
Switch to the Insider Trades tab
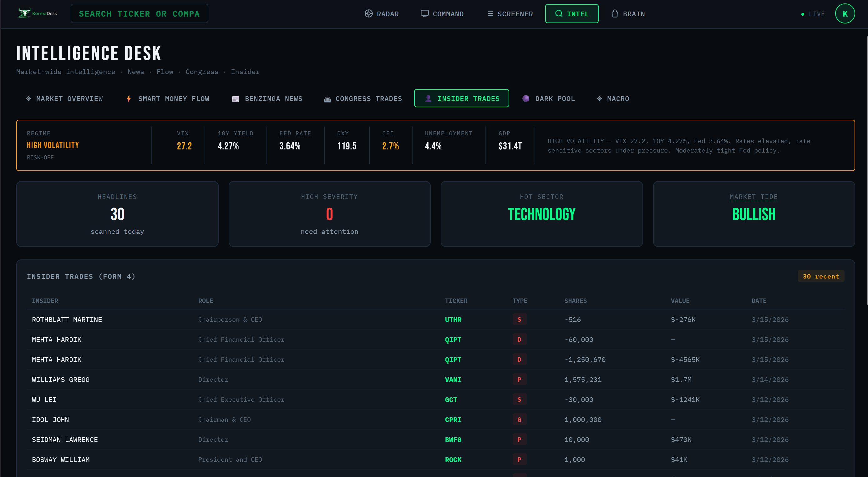pyautogui.click(x=461, y=98)
